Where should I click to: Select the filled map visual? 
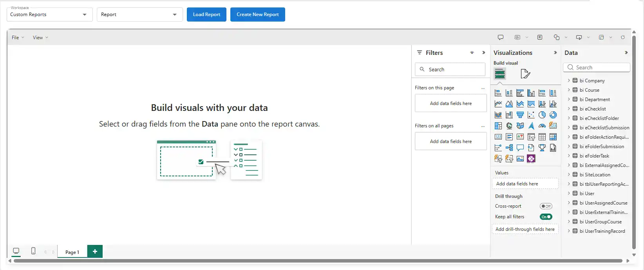click(x=520, y=126)
